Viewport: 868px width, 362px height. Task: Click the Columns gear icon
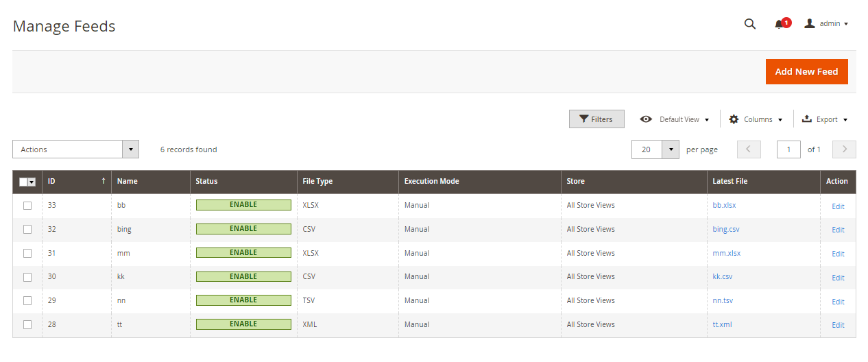pos(734,119)
